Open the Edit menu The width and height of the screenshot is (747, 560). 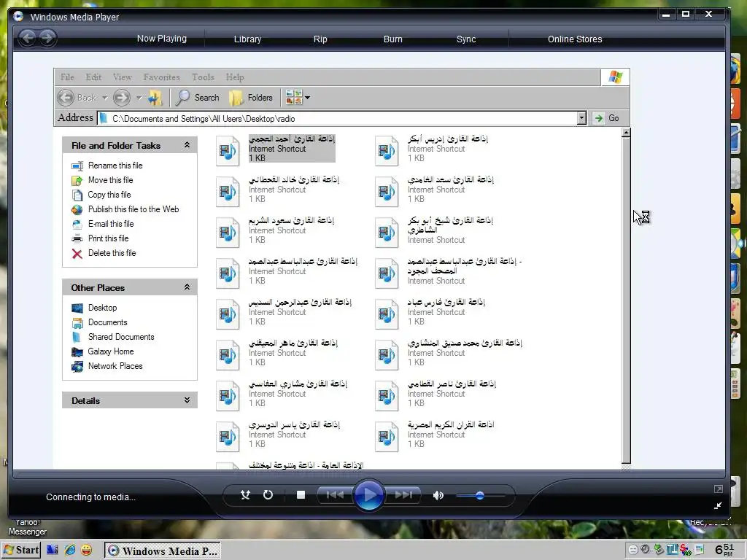[93, 77]
